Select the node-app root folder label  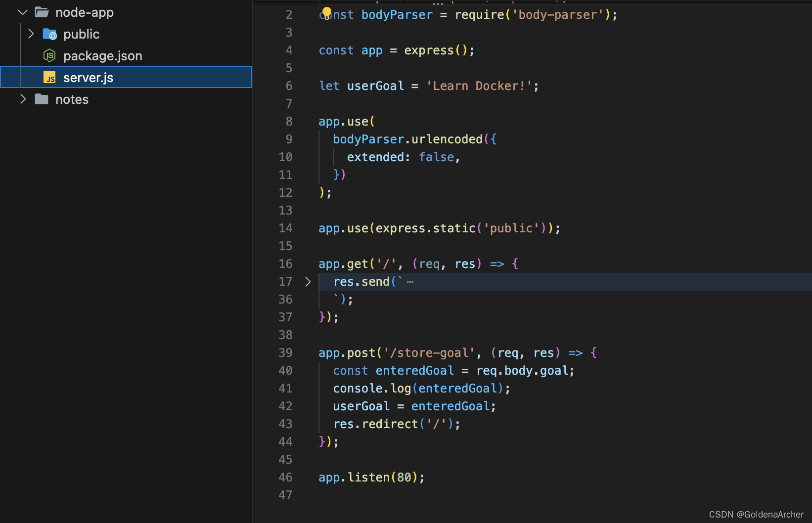[85, 12]
